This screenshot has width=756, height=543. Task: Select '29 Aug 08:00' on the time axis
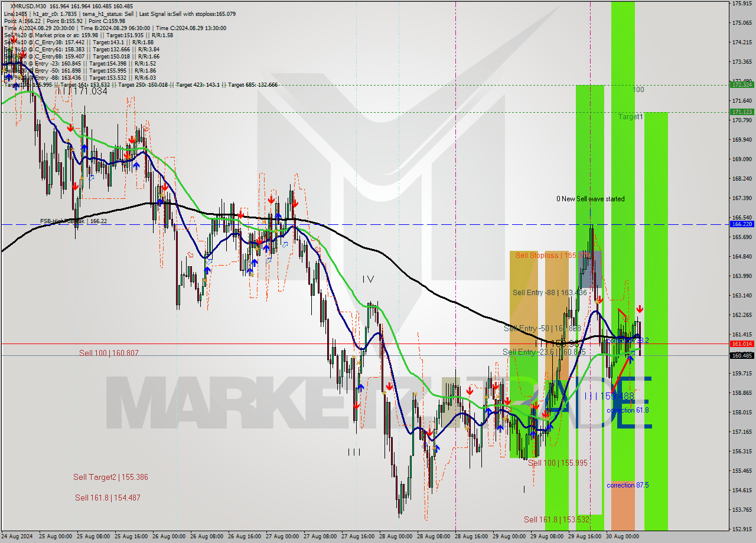tap(547, 537)
